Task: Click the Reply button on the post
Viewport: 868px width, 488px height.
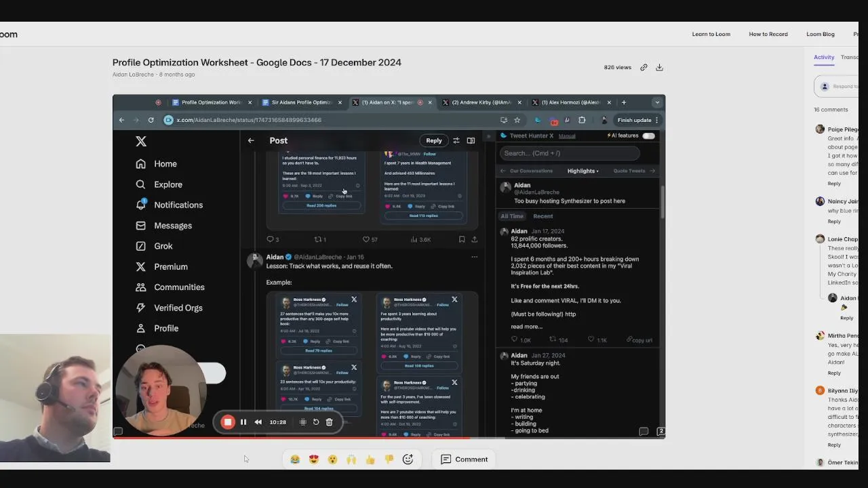Action: coord(434,140)
